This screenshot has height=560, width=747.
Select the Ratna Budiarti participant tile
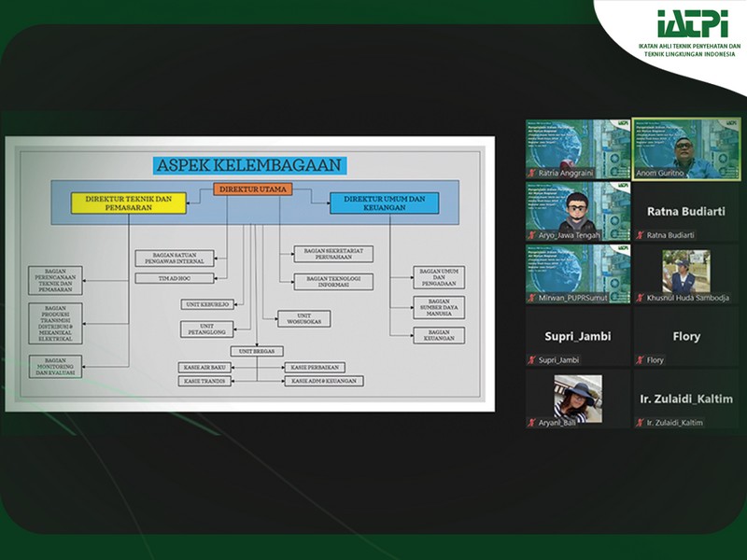686,212
